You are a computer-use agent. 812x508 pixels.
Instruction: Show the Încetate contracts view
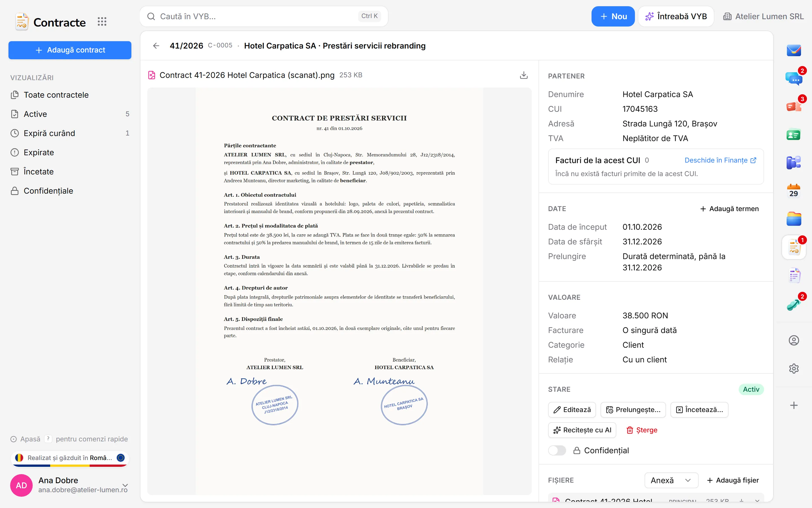tap(70, 172)
